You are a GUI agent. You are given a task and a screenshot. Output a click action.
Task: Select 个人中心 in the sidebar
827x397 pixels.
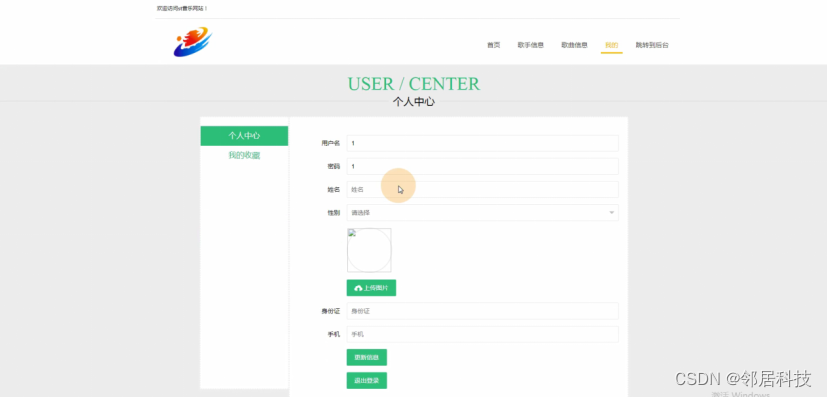pyautogui.click(x=244, y=135)
